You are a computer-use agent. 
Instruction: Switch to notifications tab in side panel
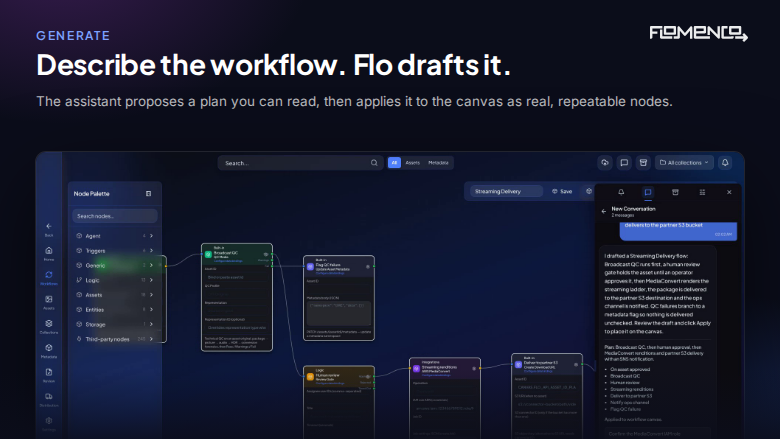click(621, 192)
